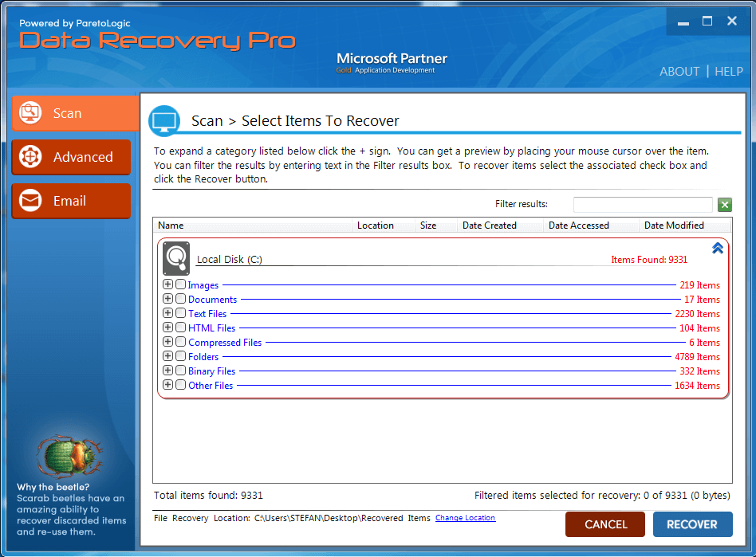This screenshot has width=756, height=557.
Task: Select the HTML Files category label
Action: (x=211, y=328)
